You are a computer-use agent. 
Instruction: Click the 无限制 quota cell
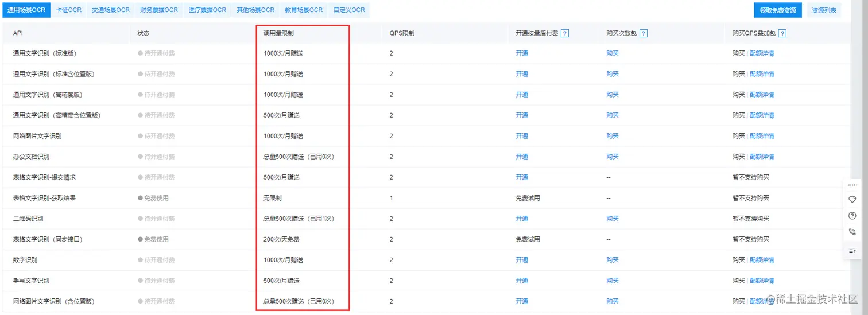point(273,198)
